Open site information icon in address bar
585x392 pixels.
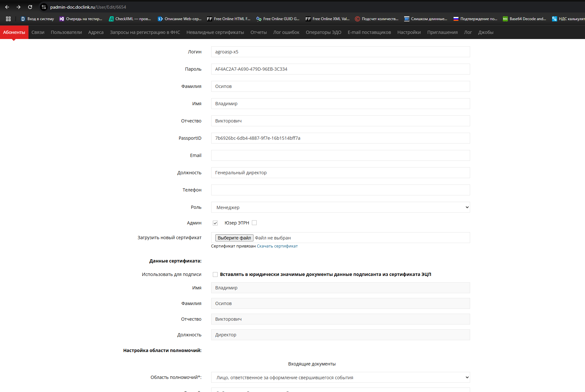(44, 7)
